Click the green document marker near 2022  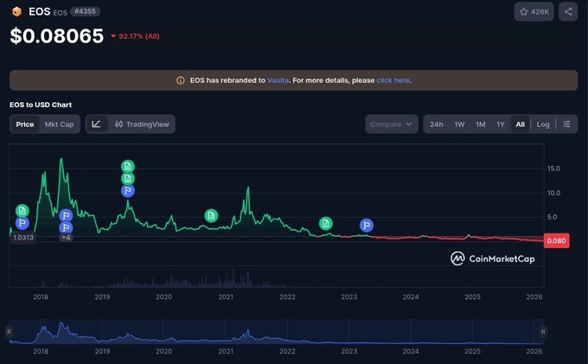click(325, 224)
